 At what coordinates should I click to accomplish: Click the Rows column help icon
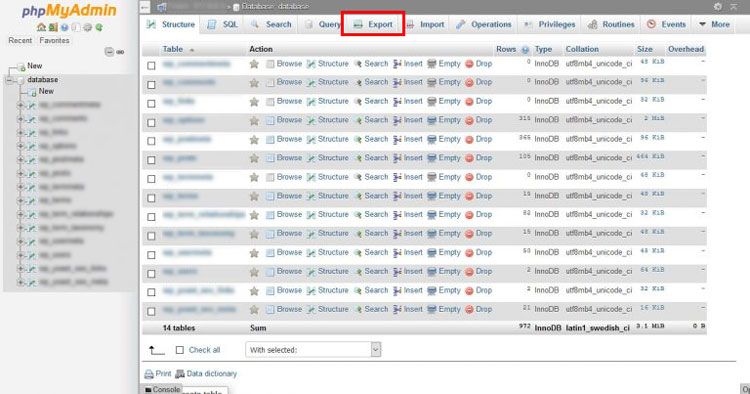525,49
